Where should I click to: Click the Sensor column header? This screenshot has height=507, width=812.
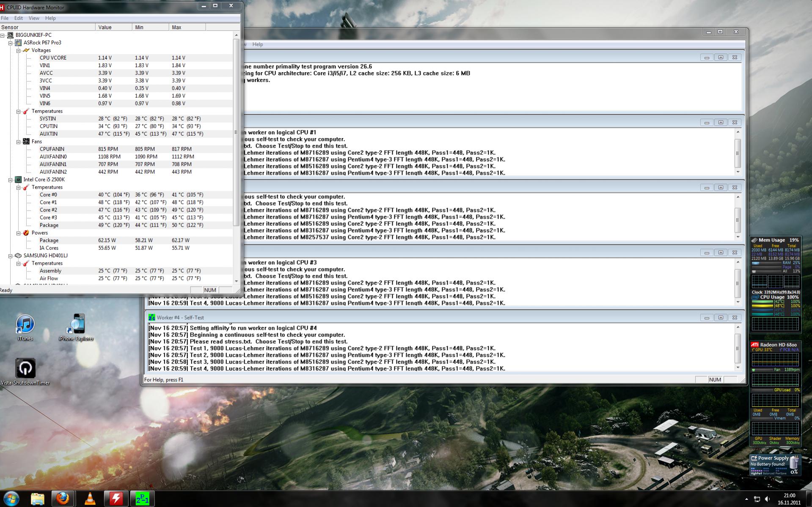coord(48,27)
